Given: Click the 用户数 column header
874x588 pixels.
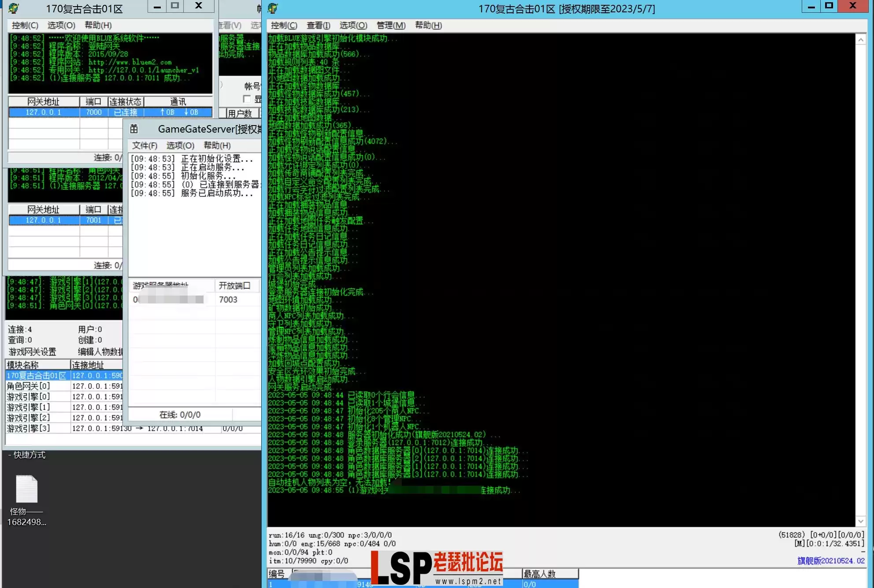Looking at the screenshot, I should point(242,114).
